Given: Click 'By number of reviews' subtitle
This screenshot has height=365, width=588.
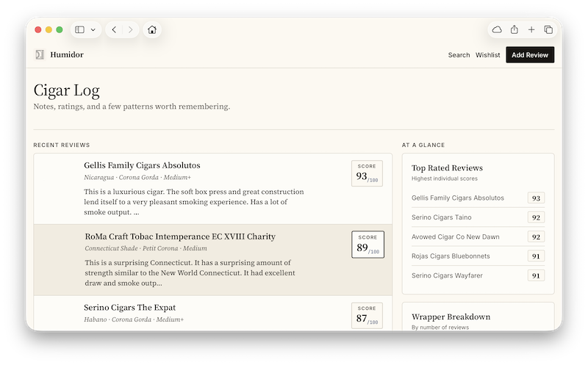Looking at the screenshot, I should click(x=440, y=327).
